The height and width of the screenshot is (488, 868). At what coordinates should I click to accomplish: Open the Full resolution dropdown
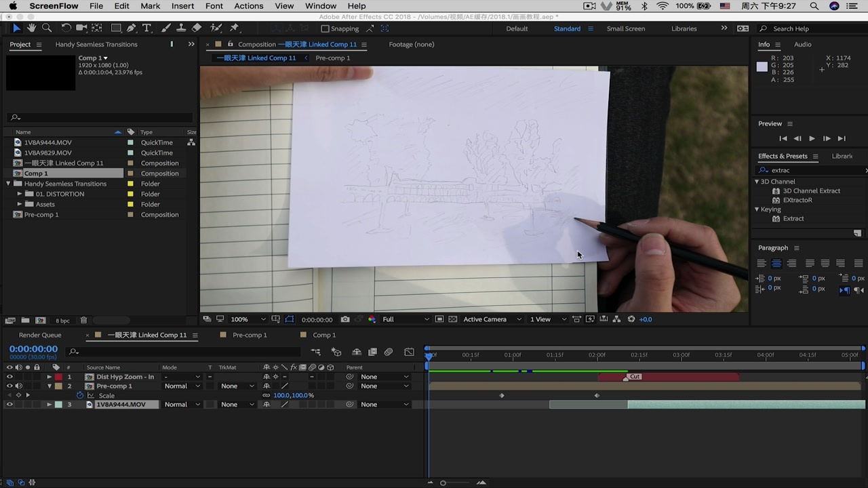click(406, 319)
